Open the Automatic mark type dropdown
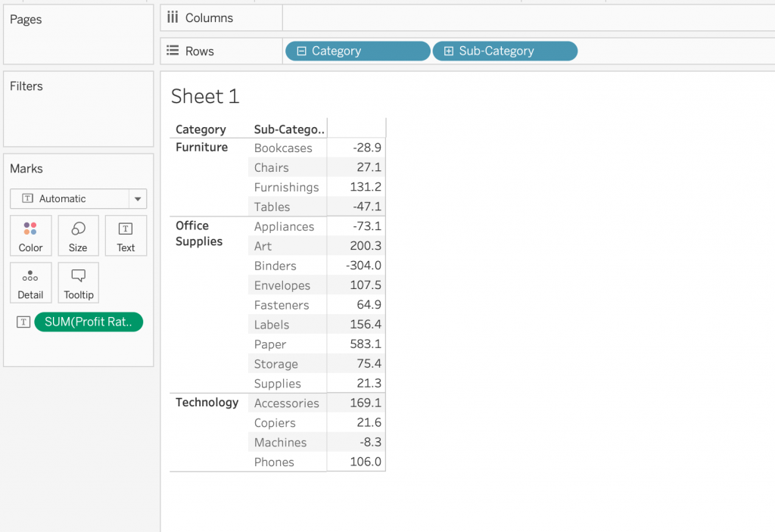 point(138,199)
